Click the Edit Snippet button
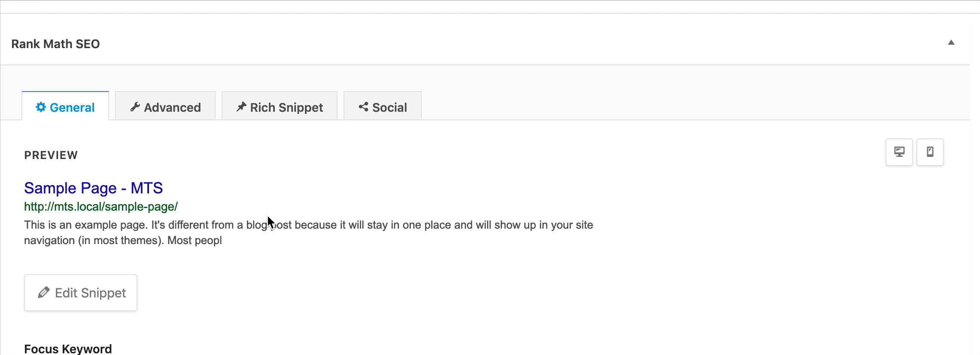Image resolution: width=980 pixels, height=355 pixels. pos(81,293)
